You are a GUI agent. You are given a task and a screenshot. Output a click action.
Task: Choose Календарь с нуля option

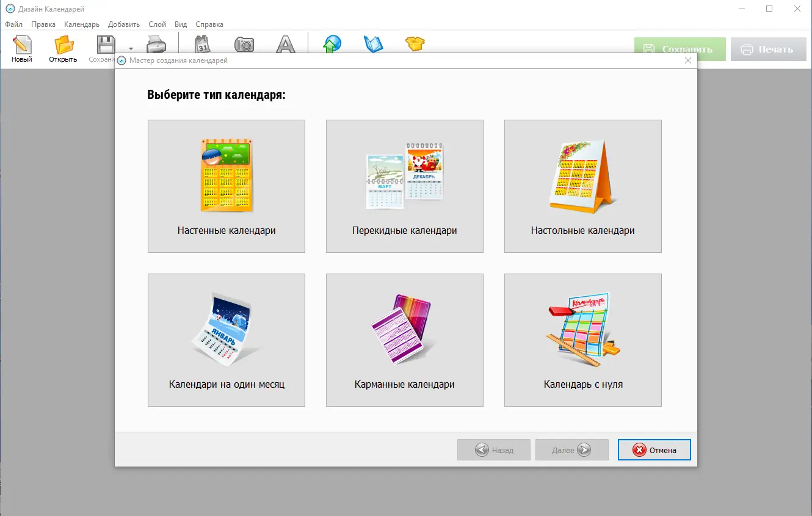[583, 340]
